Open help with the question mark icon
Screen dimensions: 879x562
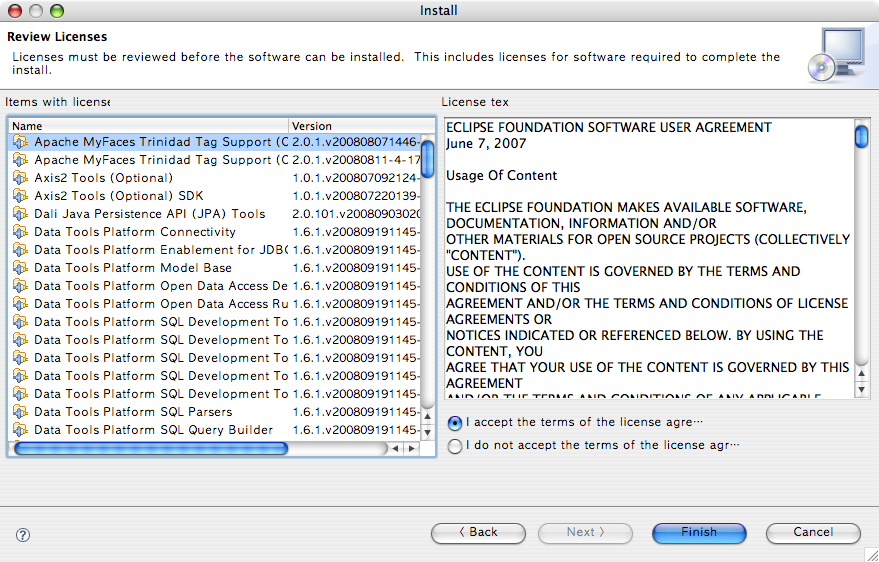23,535
